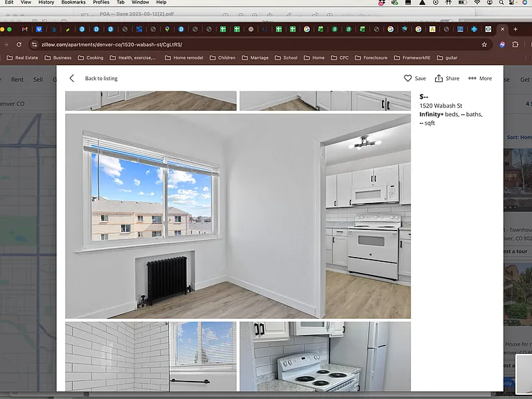
Task: Open a new browser tab with plus
Action: point(515,29)
